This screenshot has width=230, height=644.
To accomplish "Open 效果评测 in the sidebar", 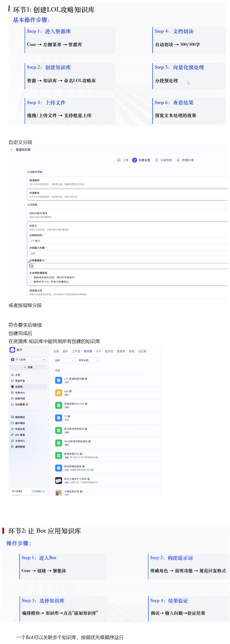I will click(x=28, y=398).
